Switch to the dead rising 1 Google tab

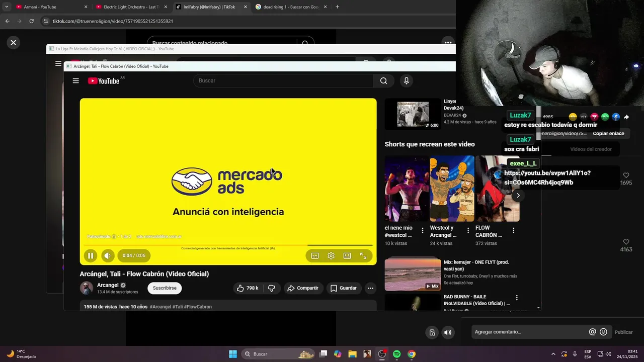pyautogui.click(x=291, y=7)
